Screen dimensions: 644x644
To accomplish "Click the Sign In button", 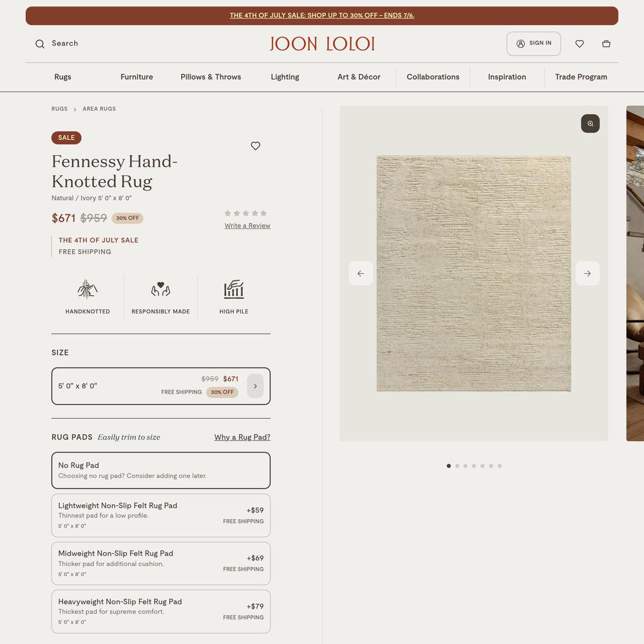I will click(533, 44).
